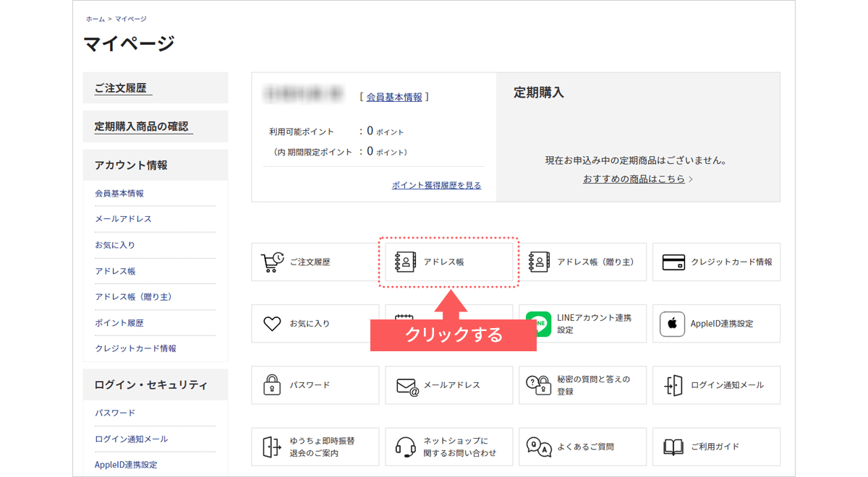Open the login notification mail tile
The height and width of the screenshot is (477, 868).
click(x=716, y=385)
